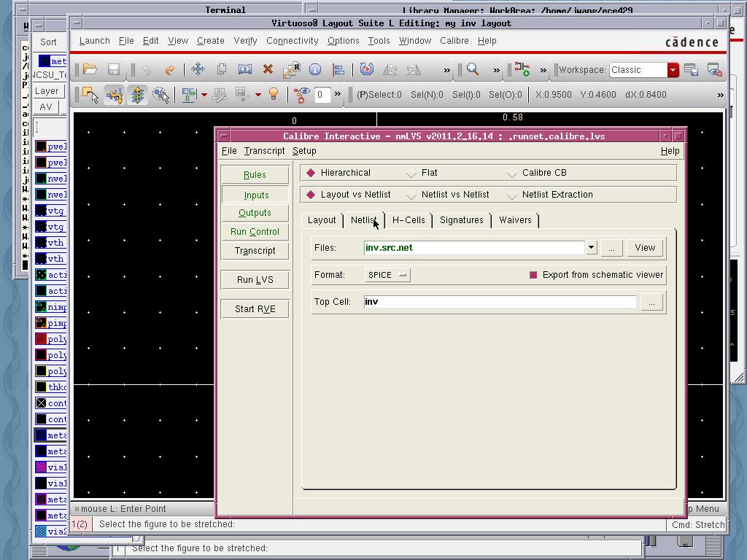Click the lightbulb icon in the toolbar
Viewport: 747px width, 560px height.
point(274,94)
